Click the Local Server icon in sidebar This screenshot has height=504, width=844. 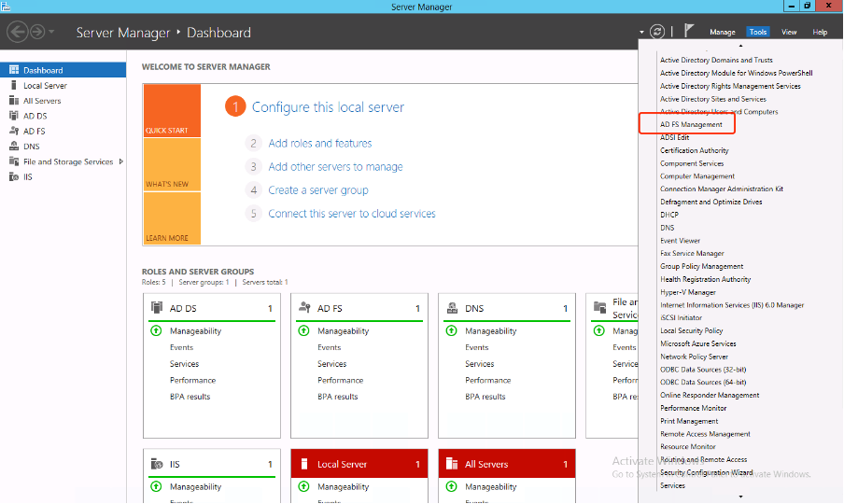(x=13, y=86)
